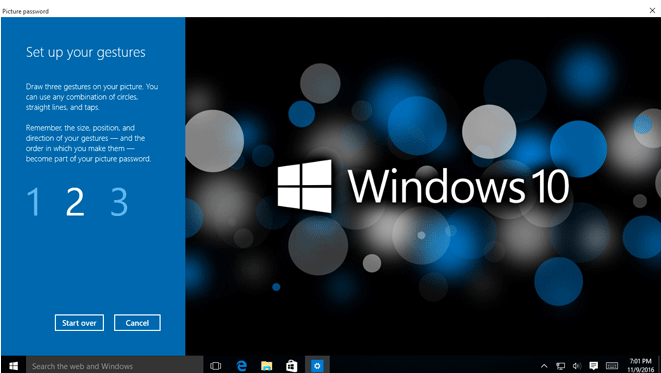Close the Picture password window
661x373 pixels.
tap(652, 11)
